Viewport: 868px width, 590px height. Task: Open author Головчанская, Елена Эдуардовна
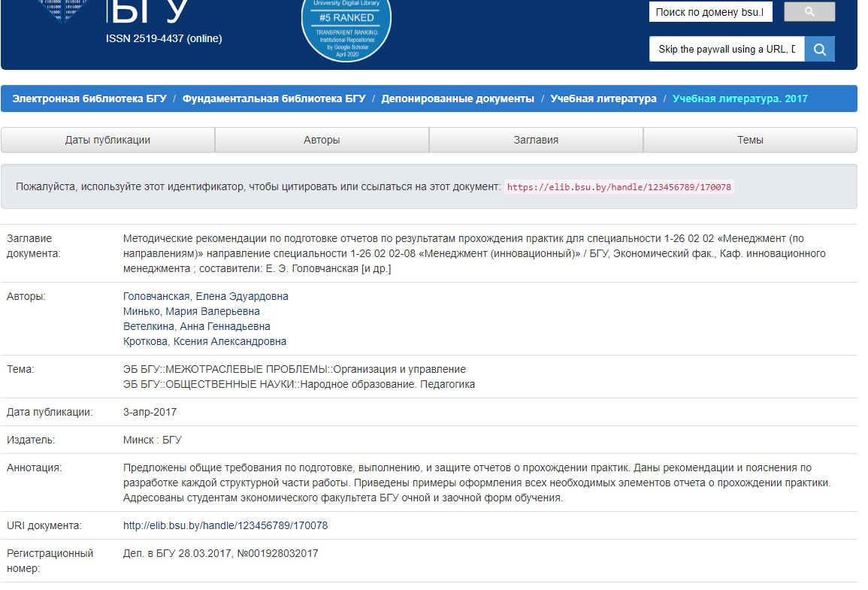click(205, 296)
